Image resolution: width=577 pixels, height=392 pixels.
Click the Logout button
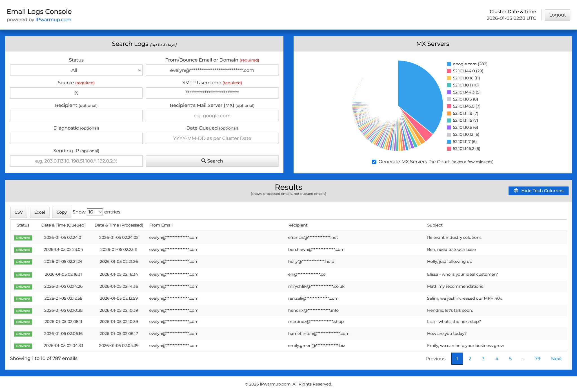[557, 15]
